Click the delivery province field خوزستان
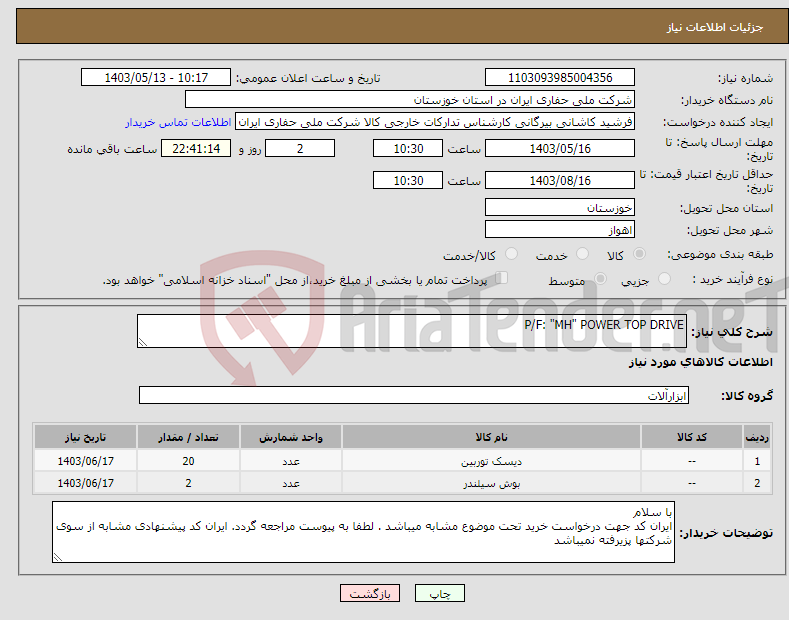This screenshot has width=789, height=620. (560, 207)
